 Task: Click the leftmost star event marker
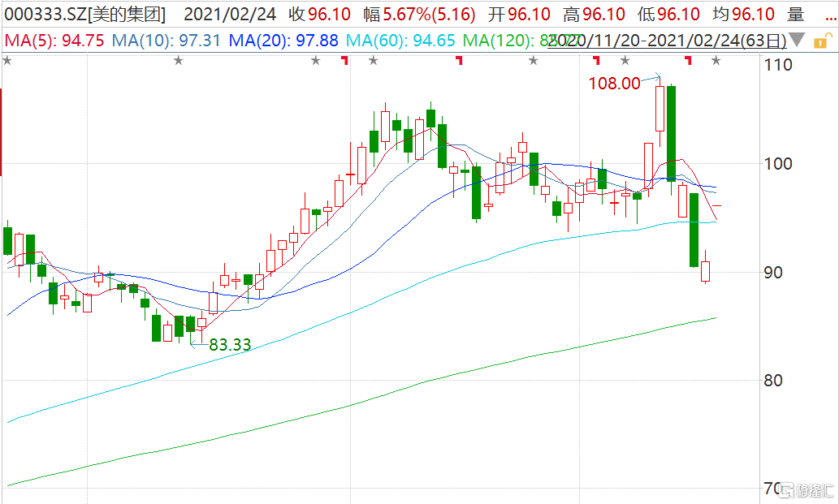(7, 61)
